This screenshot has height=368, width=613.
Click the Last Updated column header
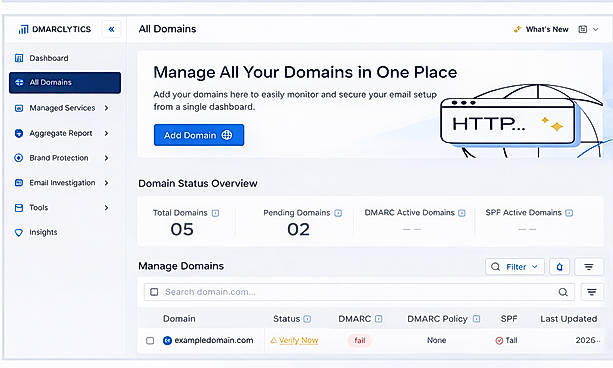[x=569, y=319]
